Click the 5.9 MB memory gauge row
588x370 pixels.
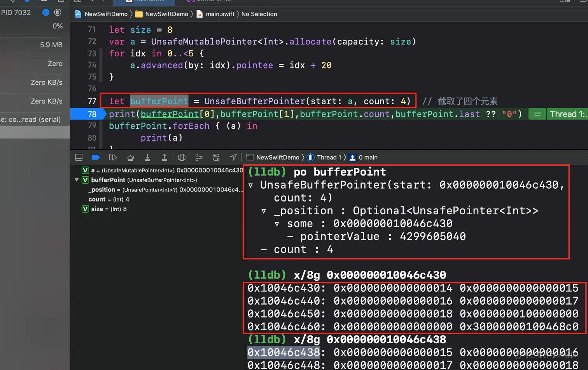click(35, 45)
